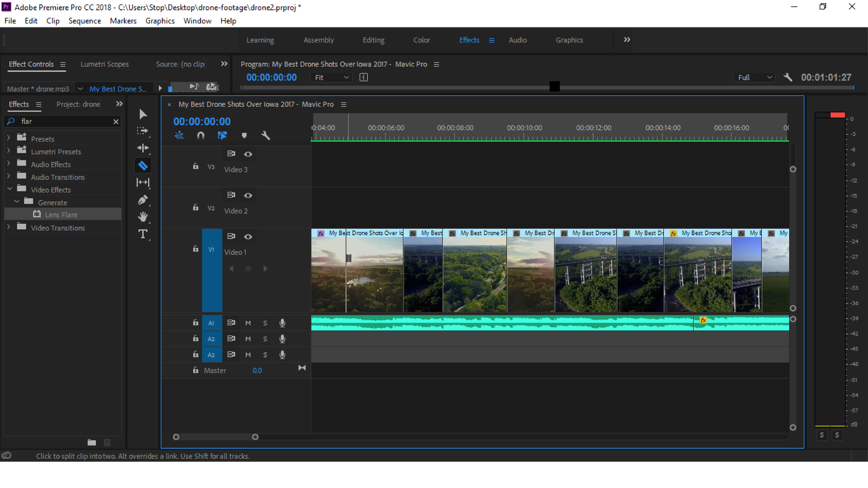Mute the A1 audio track

click(248, 323)
